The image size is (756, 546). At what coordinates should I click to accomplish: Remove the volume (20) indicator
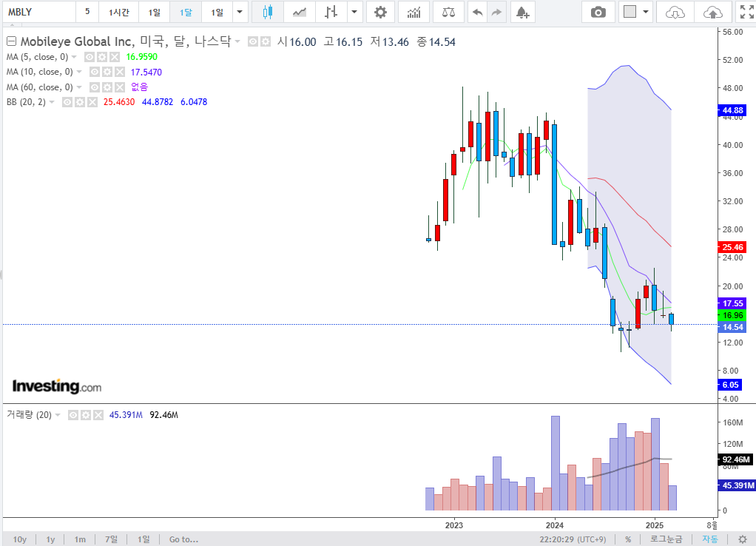coord(98,415)
